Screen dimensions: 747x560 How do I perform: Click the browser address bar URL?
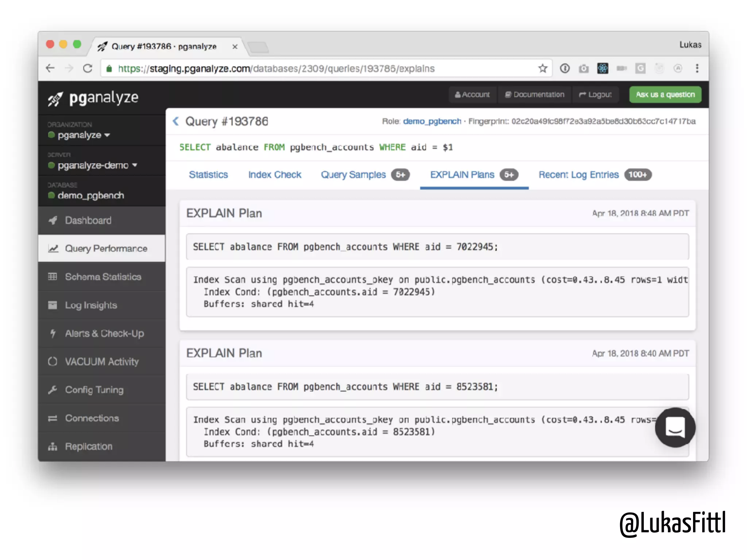point(276,69)
